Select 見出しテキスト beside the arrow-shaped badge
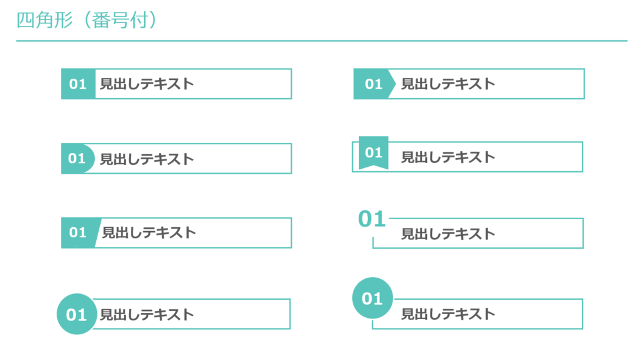 point(448,84)
